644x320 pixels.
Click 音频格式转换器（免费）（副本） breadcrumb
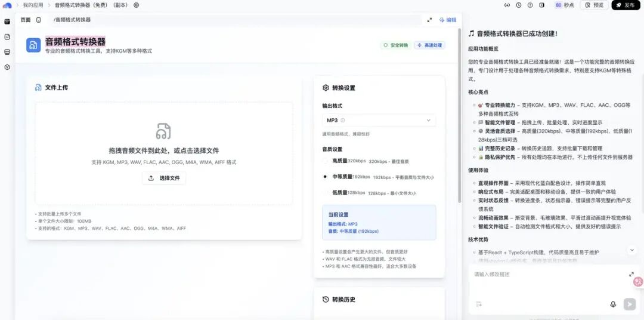(91, 5)
